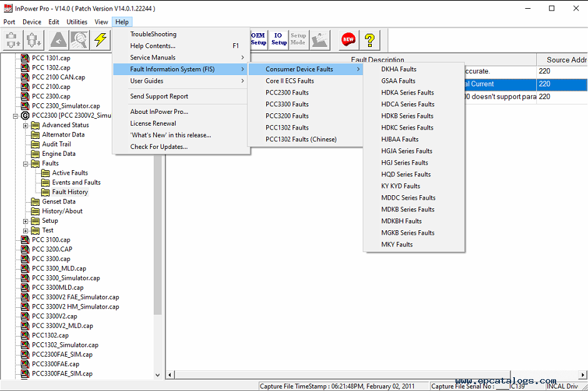Open the Port menu
The height and width of the screenshot is (391, 588).
pos(9,22)
